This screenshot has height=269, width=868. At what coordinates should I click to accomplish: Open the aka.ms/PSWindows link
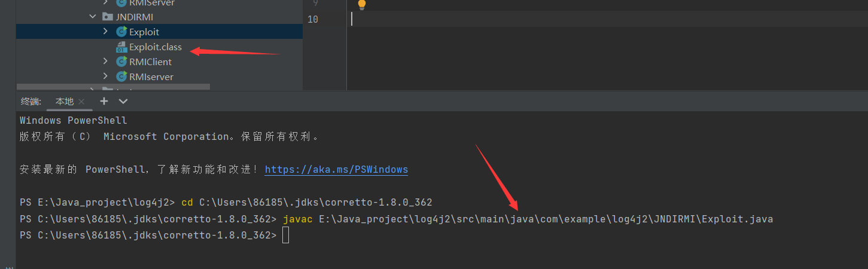[x=336, y=170]
